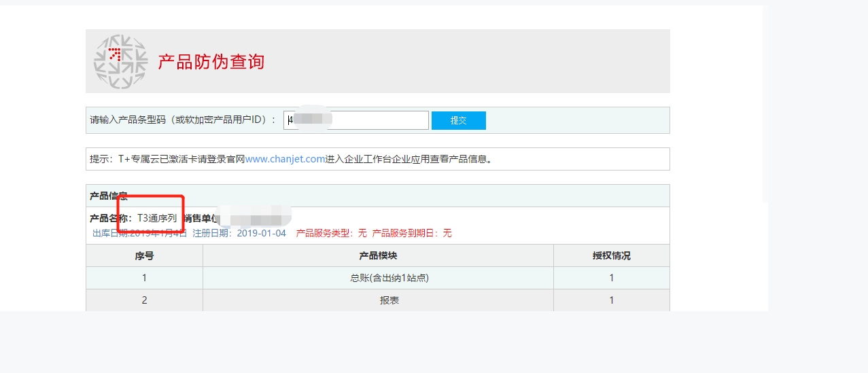Click the 总账(含出纳1站点) module cell
Image resolution: width=868 pixels, height=373 pixels.
tap(378, 278)
